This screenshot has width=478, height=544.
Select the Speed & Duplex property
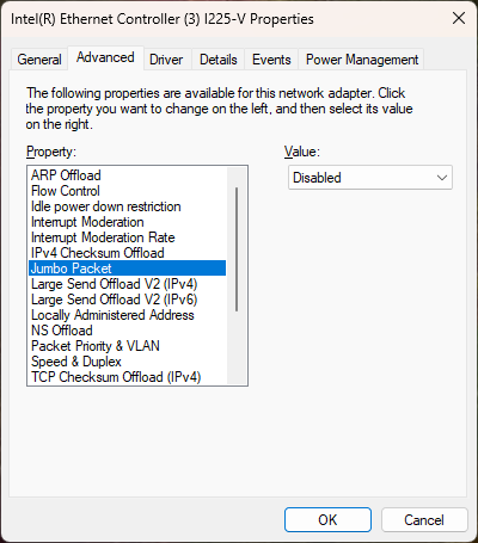(127, 362)
